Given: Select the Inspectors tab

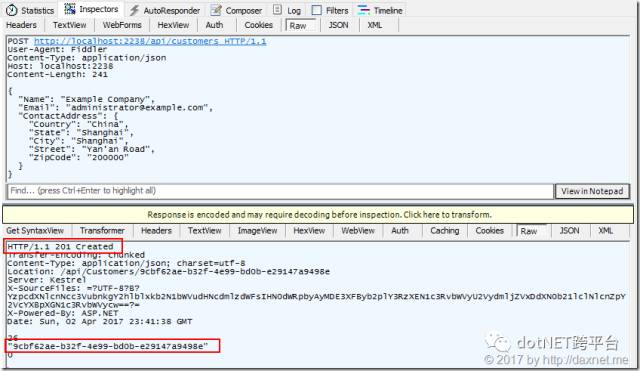Looking at the screenshot, I should 91,9.
